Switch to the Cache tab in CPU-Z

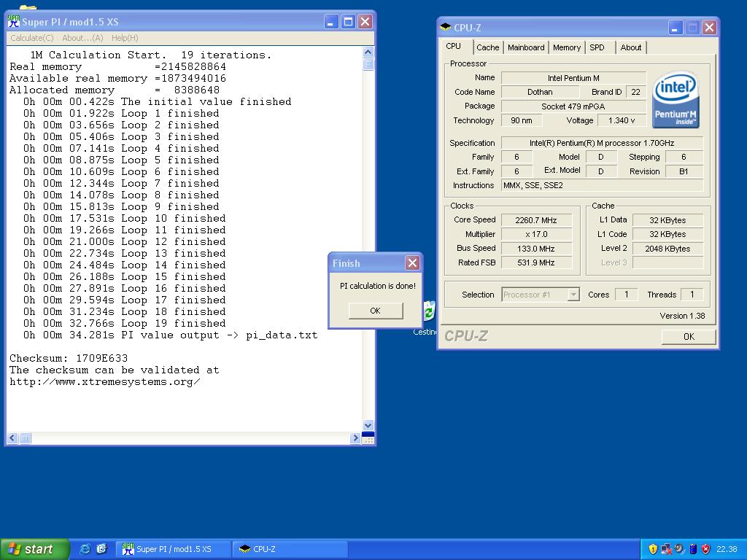(x=488, y=47)
